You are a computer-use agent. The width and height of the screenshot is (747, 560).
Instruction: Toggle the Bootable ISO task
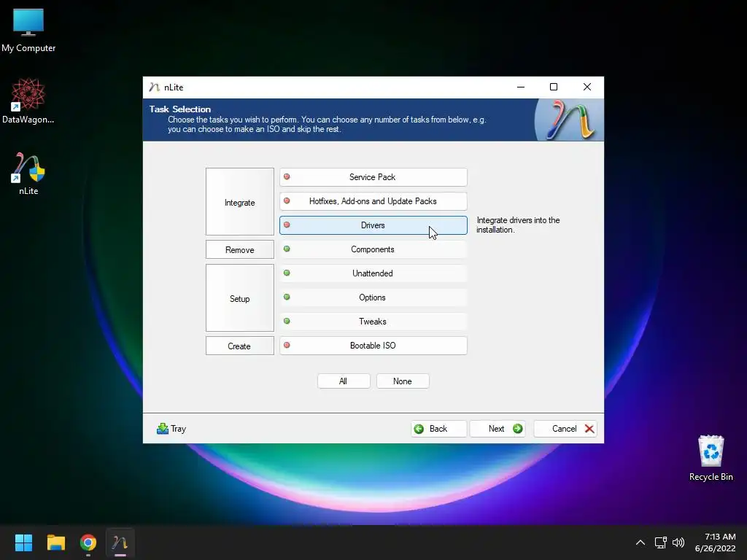point(373,346)
